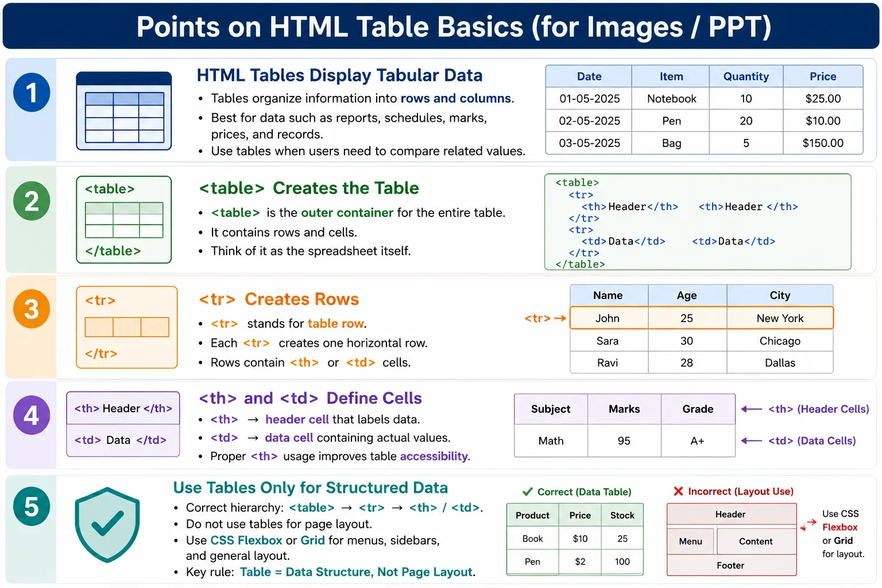Click the 'Quantity' column header
882x588 pixels.
[746, 76]
